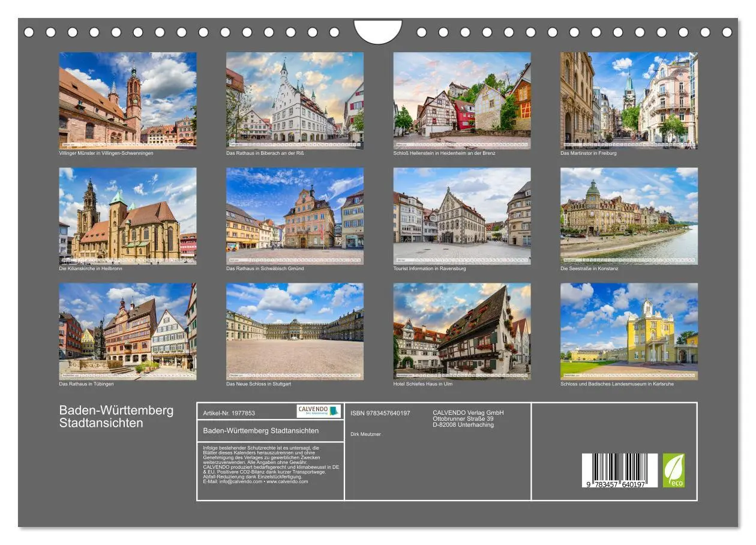Open the Hotel Schiefes Haus Ulm photo
This screenshot has width=756, height=545.
click(x=462, y=331)
